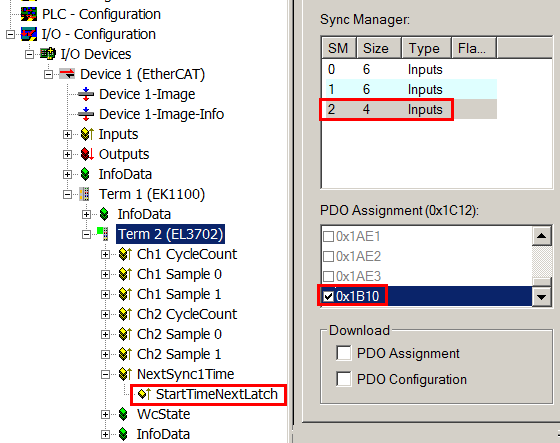This screenshot has width=560, height=443.
Task: Check the 0x1AE3 PDO checkbox
Action: [x=328, y=277]
